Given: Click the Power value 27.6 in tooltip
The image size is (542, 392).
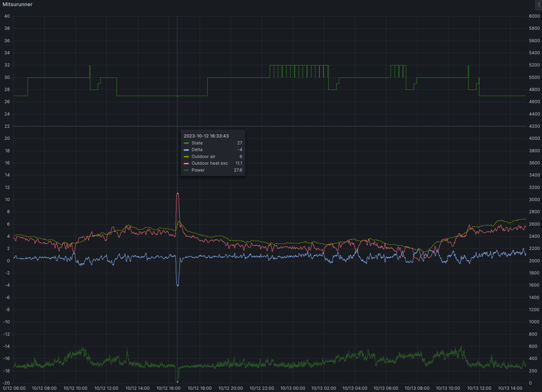Looking at the screenshot, I should tap(238, 170).
